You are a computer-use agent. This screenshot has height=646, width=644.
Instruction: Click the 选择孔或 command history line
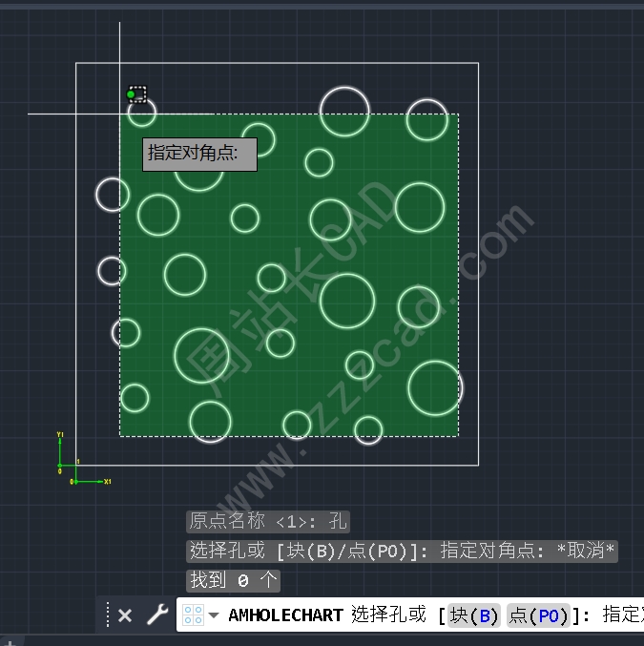coord(402,551)
